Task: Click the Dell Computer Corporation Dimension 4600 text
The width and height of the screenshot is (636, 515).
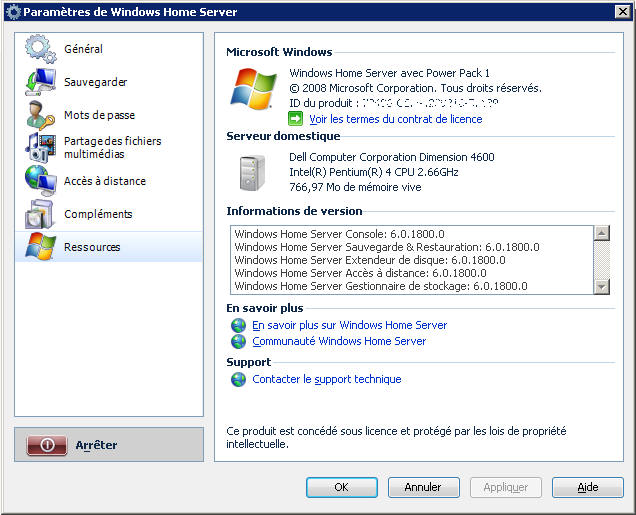Action: [391, 157]
